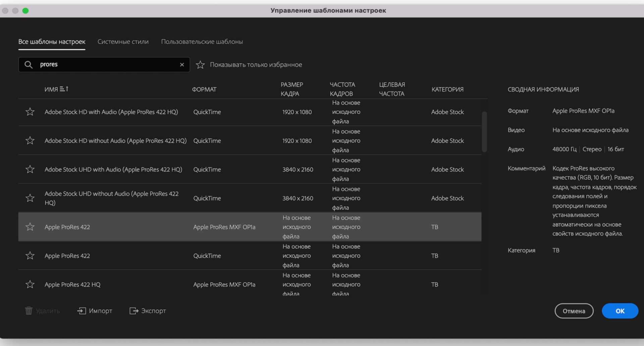Screen dimensions: 644x346
Task: Click "Apple ProRes MXF OP1a" format in highlighted row
Action: tap(224, 227)
